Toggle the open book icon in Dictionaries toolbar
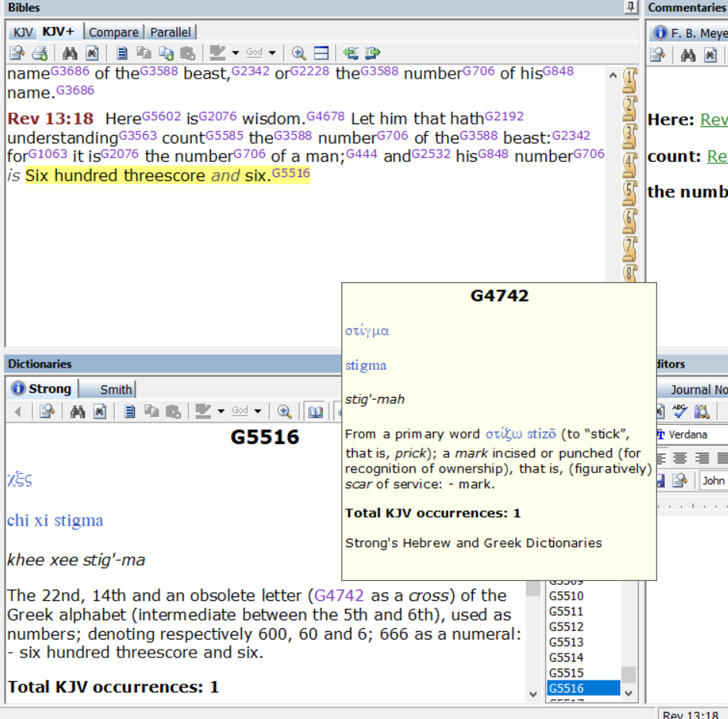This screenshot has width=728, height=719. [315, 411]
